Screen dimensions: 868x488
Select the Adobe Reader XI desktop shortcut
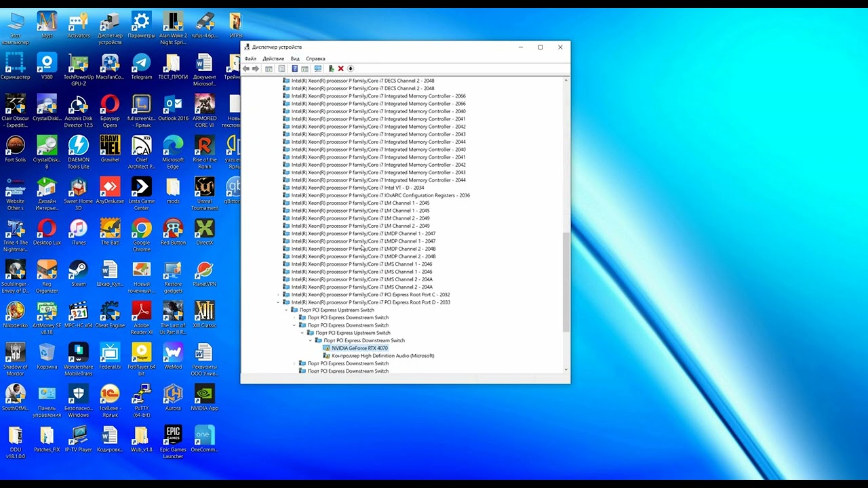pyautogui.click(x=141, y=318)
